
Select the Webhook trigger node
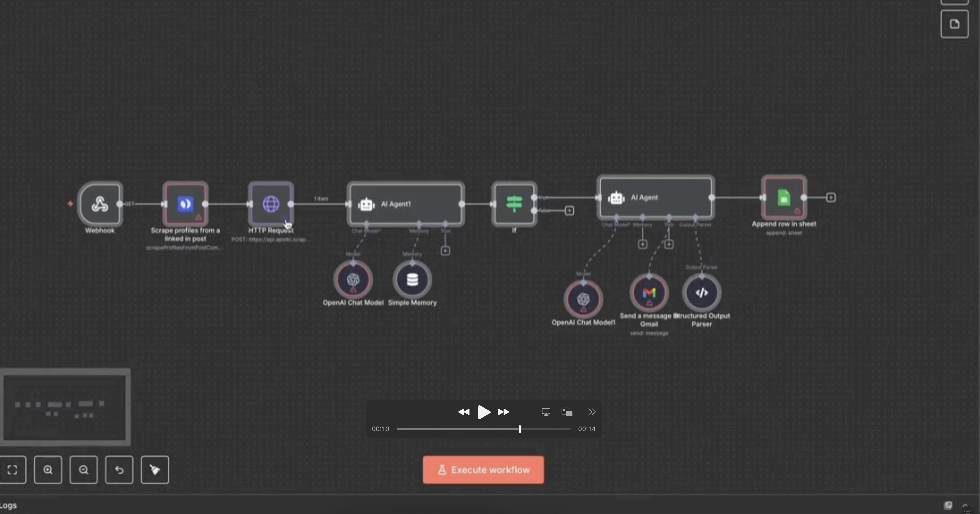[100, 204]
